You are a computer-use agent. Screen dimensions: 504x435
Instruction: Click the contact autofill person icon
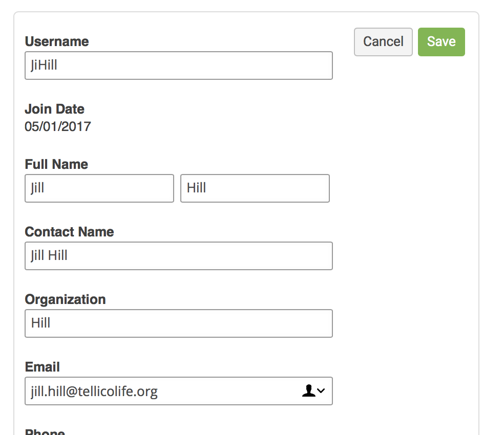click(308, 390)
